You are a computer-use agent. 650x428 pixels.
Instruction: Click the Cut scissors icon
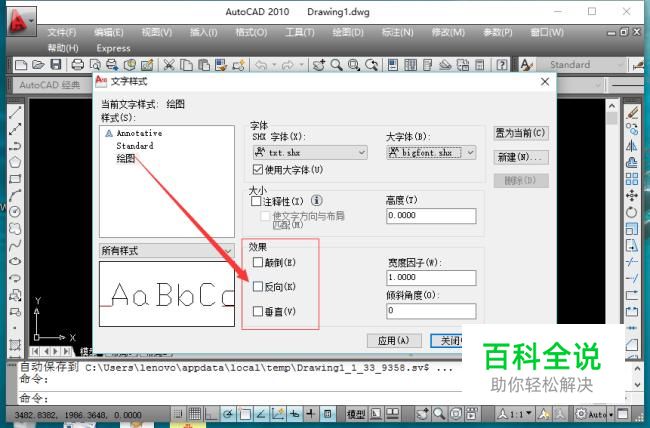pos(168,65)
